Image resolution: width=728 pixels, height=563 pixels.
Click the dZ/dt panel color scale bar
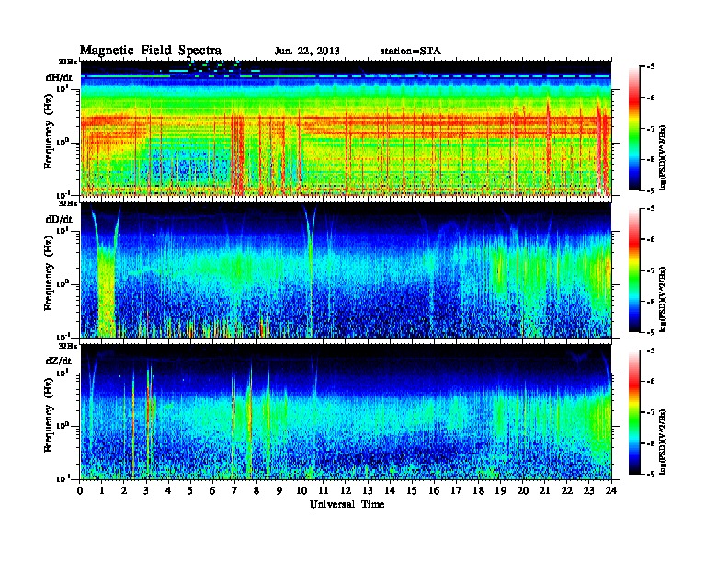click(x=633, y=411)
